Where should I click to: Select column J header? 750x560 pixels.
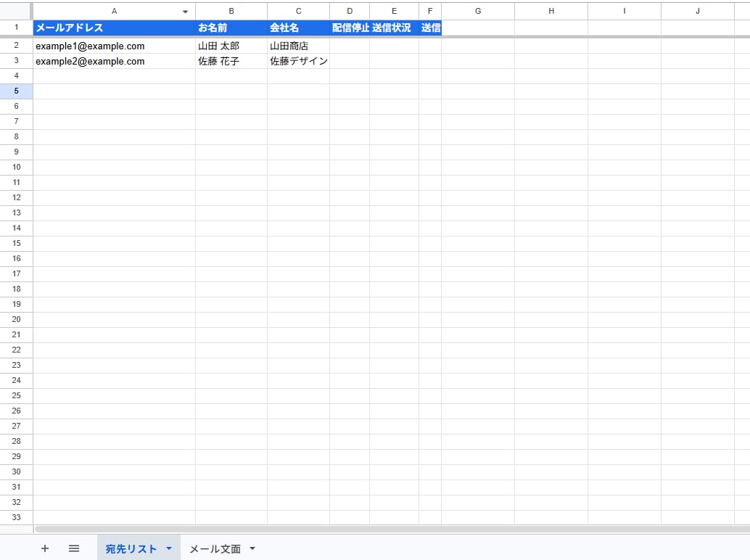click(697, 11)
